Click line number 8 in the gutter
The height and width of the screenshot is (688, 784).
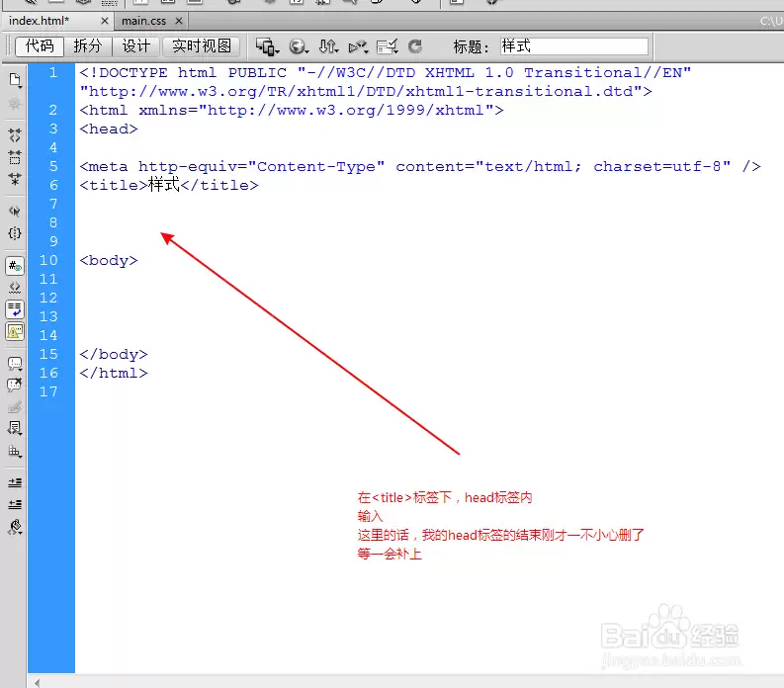(x=53, y=222)
